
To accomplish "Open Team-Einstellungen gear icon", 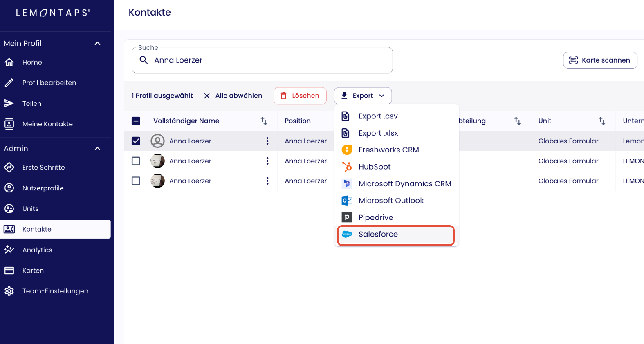I will coord(9,291).
